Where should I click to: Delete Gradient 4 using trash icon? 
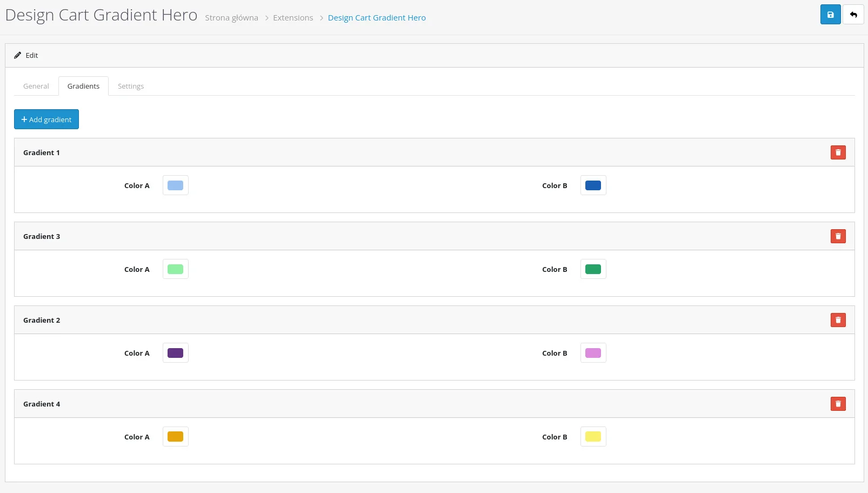point(838,404)
